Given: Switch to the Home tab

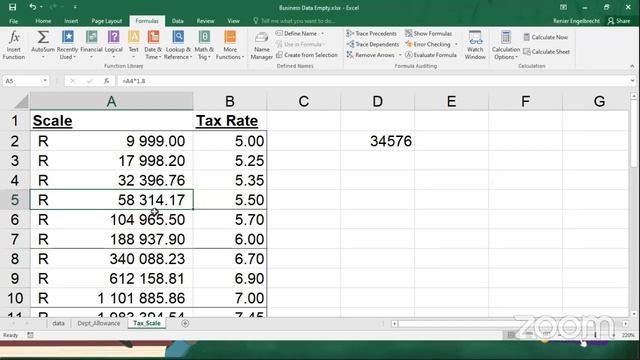Looking at the screenshot, I should tap(43, 21).
